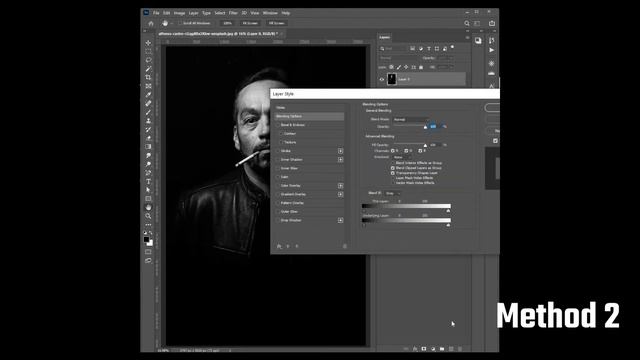Select the Rectangular Marquee tool
The height and width of the screenshot is (360, 640).
148,51
